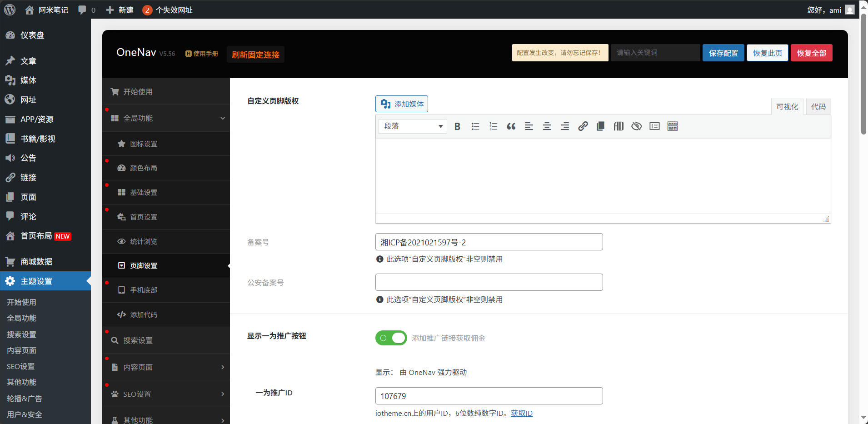Click the 添加媒体 button to add media
This screenshot has height=424, width=868.
[x=402, y=104]
